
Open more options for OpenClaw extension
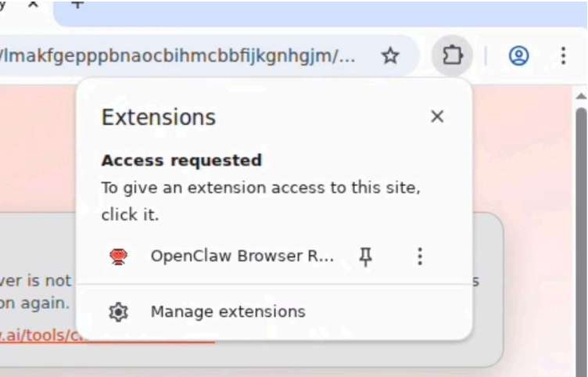coord(420,256)
